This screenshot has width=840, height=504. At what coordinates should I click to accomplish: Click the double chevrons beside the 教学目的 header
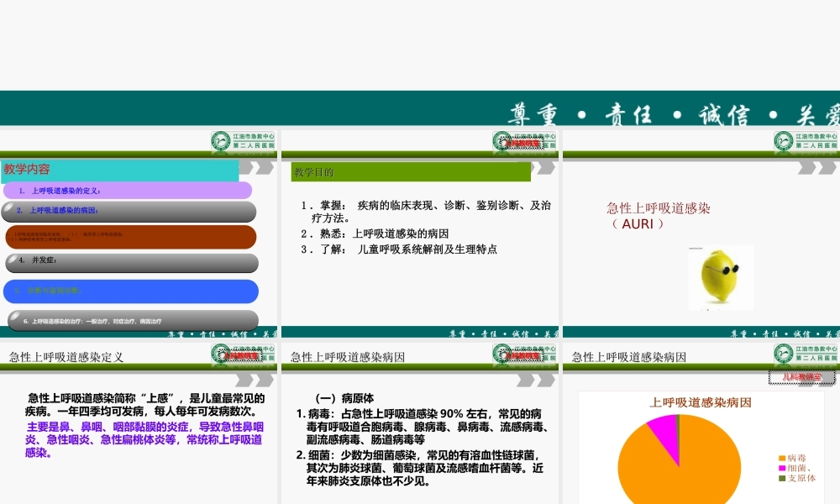point(542,168)
